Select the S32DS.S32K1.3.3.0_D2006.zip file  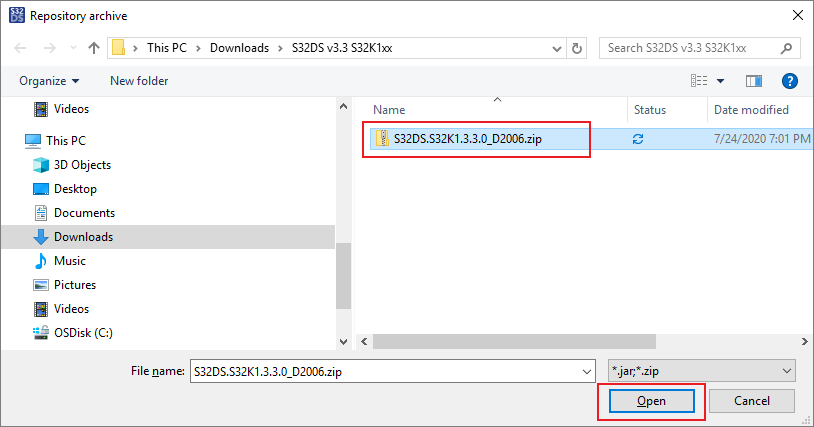pos(467,139)
